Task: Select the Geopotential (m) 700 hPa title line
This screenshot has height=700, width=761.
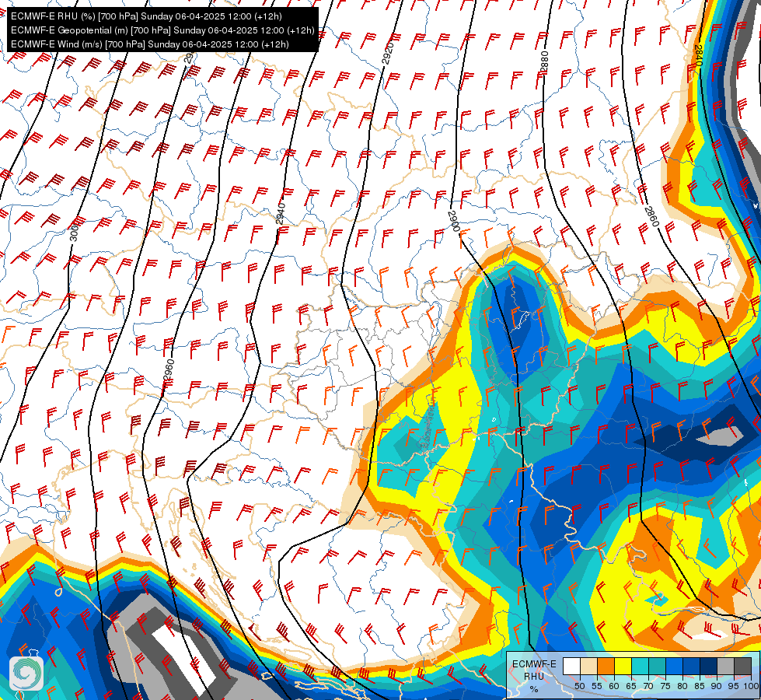Action: [162, 30]
